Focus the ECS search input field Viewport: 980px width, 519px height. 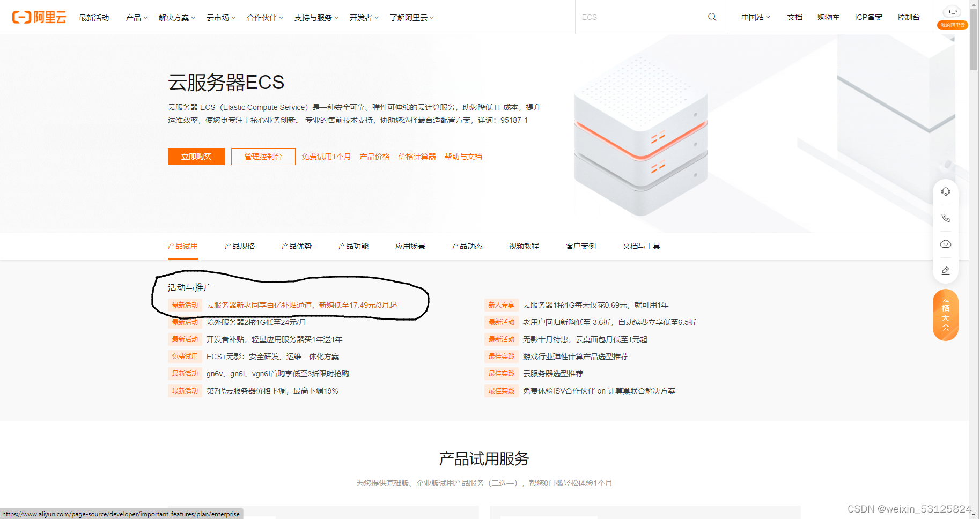pyautogui.click(x=641, y=17)
